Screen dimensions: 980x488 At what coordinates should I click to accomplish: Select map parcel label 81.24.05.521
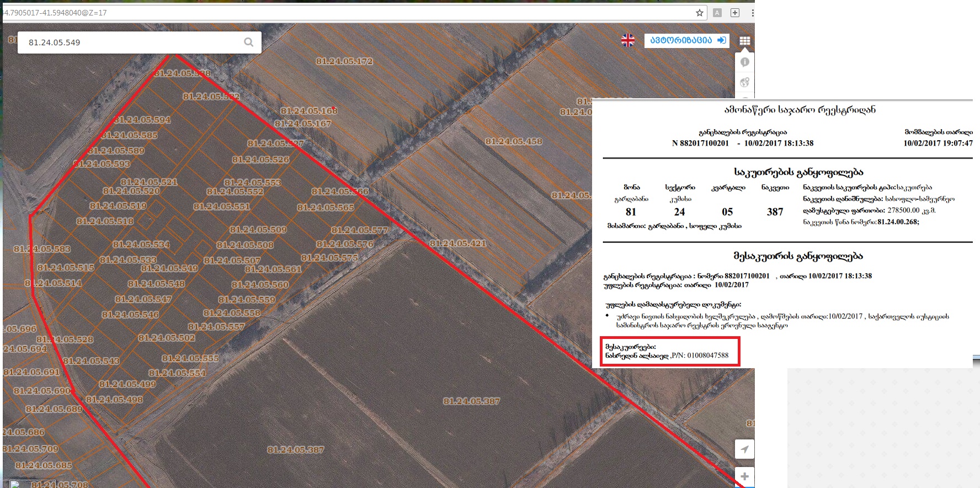(149, 182)
